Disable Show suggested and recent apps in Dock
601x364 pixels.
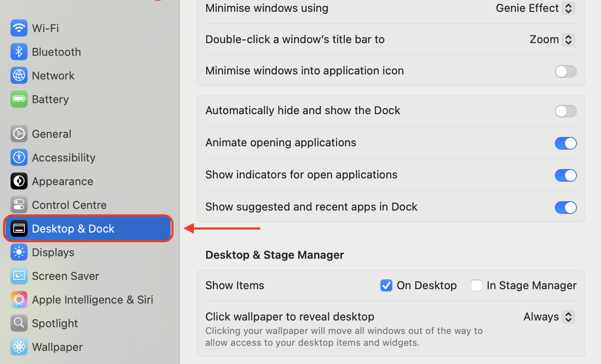566,208
